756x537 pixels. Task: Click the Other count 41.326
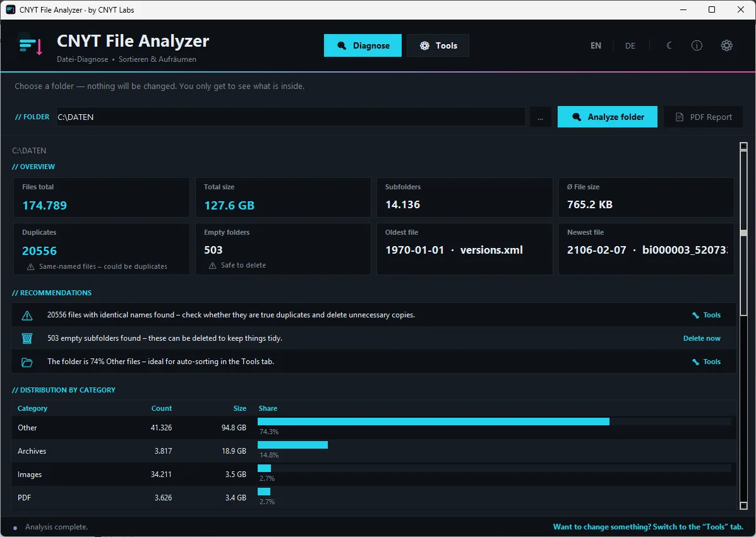[x=161, y=428]
